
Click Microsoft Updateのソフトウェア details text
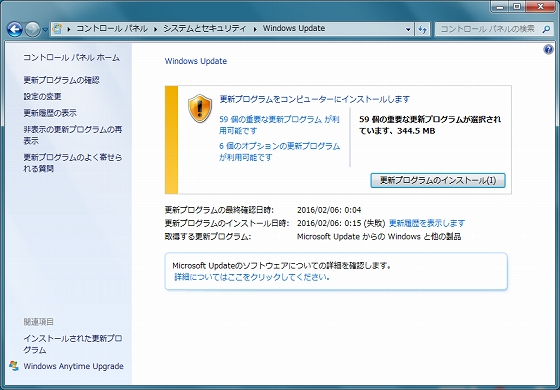point(282,266)
